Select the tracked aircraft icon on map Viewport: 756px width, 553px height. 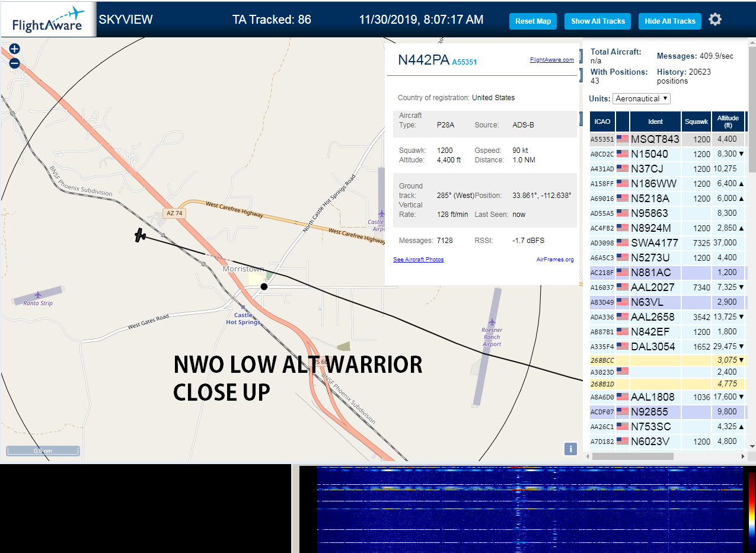tap(140, 235)
